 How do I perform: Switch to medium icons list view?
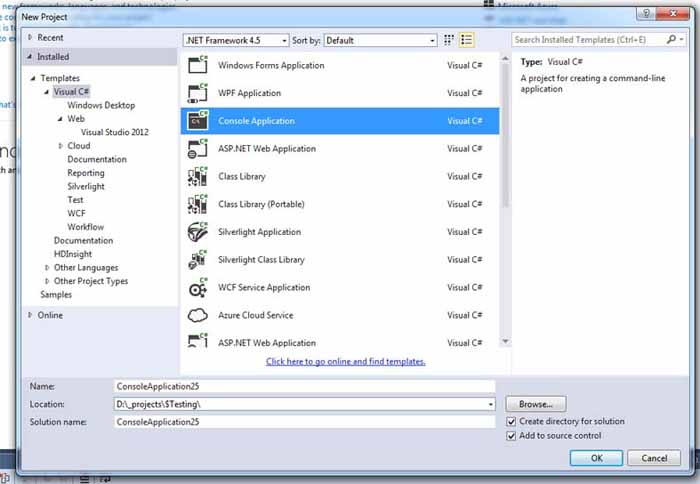coord(467,40)
